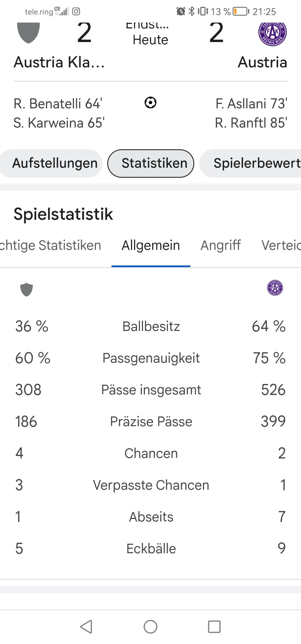Tap the Austria team name on the right
301x644 pixels.
[263, 62]
